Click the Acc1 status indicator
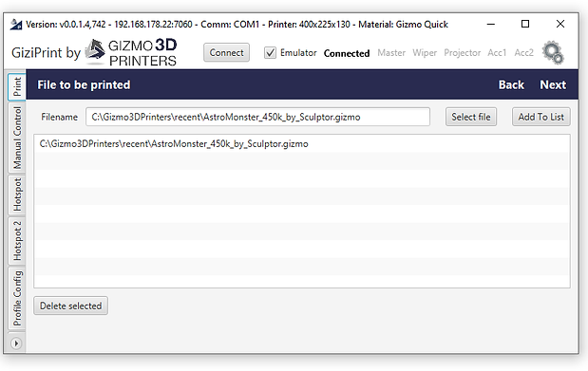Viewport: 588px width, 371px height. (497, 53)
